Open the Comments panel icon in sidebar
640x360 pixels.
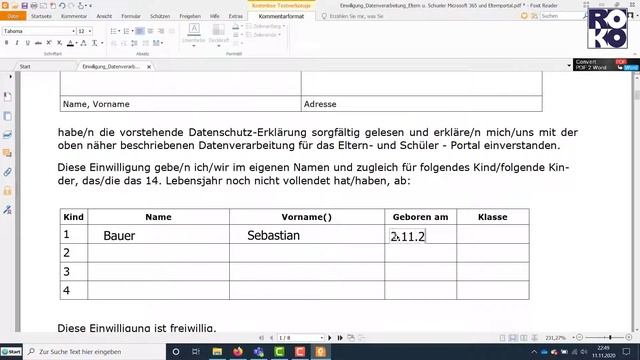pyautogui.click(x=8, y=153)
